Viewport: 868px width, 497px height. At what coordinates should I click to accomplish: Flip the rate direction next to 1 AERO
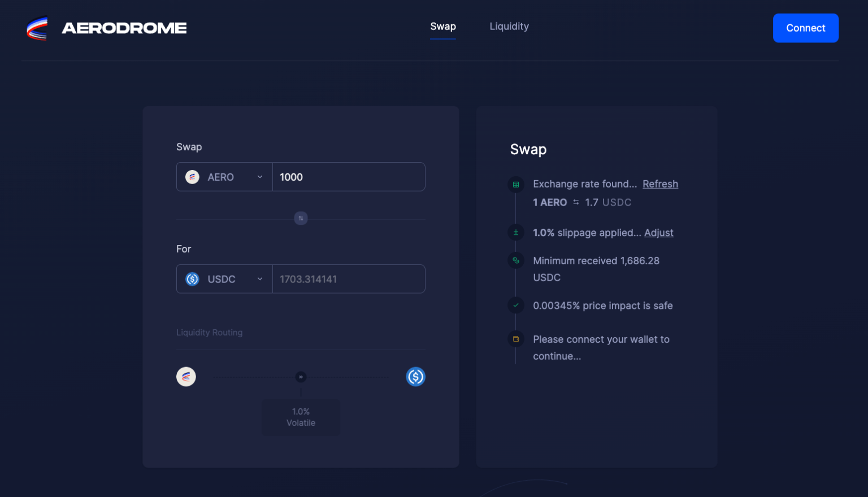(576, 202)
